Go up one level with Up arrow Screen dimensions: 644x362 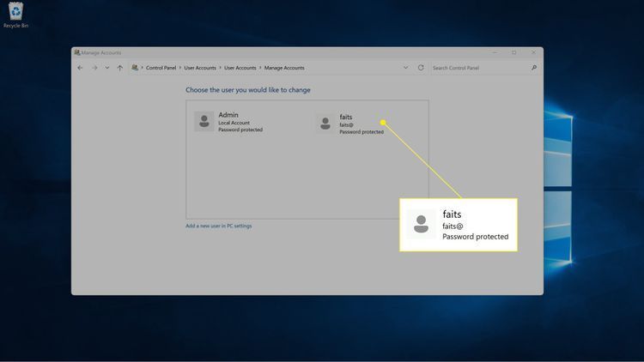tap(119, 68)
